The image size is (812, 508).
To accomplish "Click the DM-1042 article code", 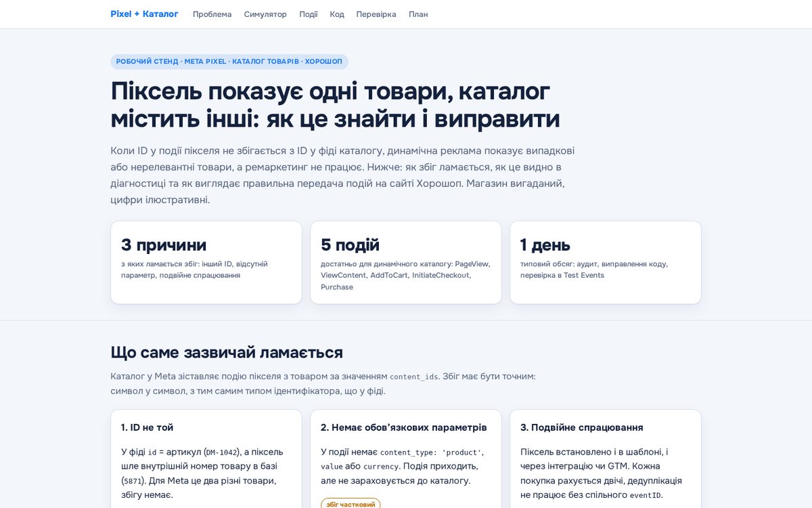I will click(x=222, y=452).
